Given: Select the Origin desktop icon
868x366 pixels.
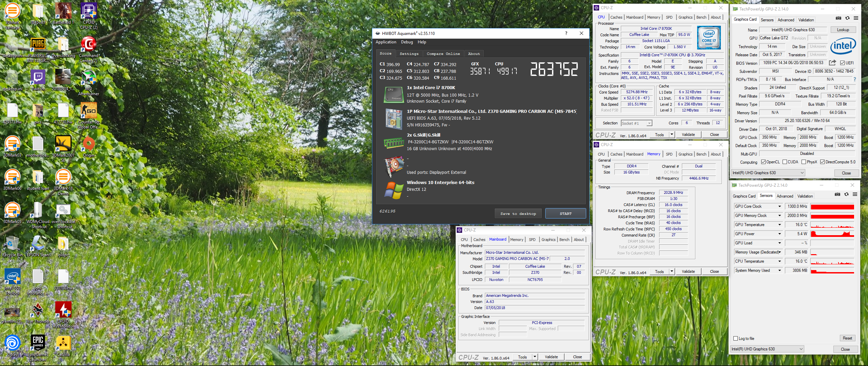Looking at the screenshot, I should tap(89, 146).
